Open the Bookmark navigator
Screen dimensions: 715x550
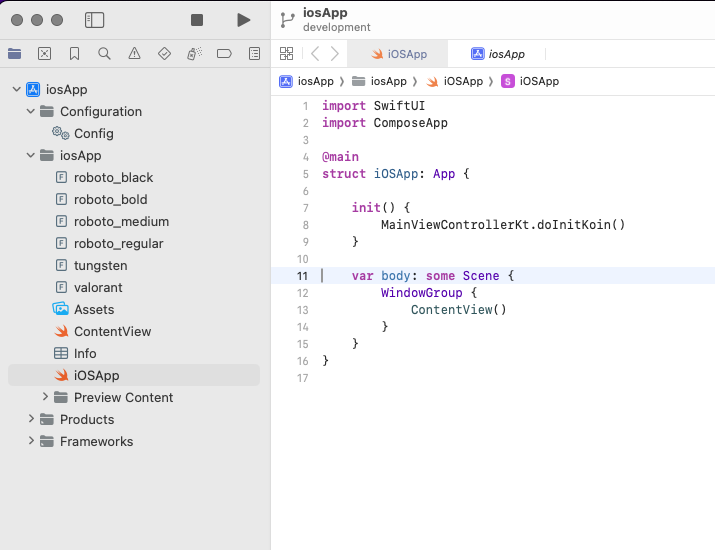74,54
